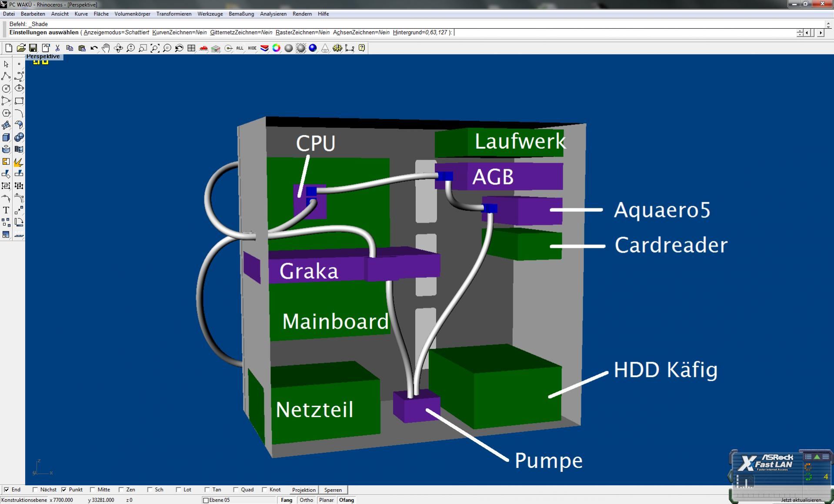Viewport: 834px width, 504px height.
Task: Open the Volumenkörper menu
Action: [x=132, y=14]
